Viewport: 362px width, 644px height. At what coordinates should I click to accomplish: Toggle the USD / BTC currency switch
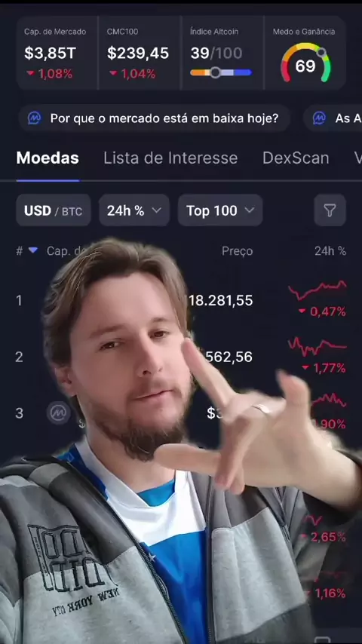pyautogui.click(x=54, y=210)
